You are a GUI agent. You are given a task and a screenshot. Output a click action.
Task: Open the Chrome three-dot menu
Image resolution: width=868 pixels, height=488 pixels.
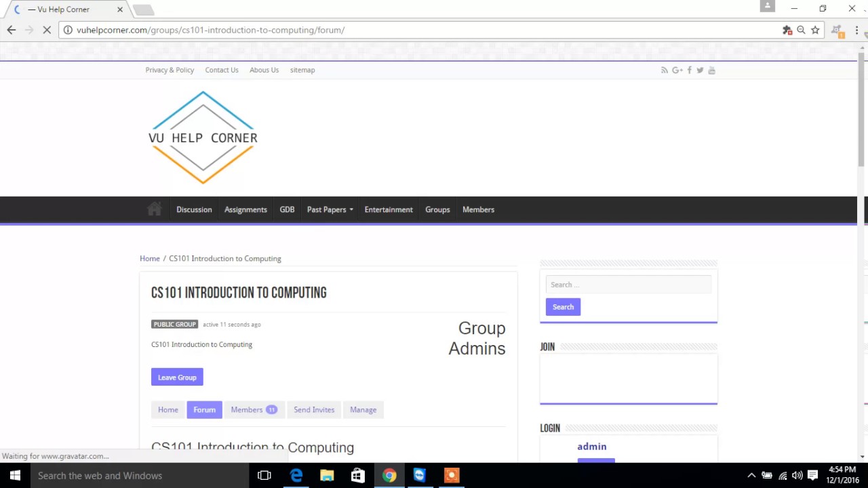856,30
